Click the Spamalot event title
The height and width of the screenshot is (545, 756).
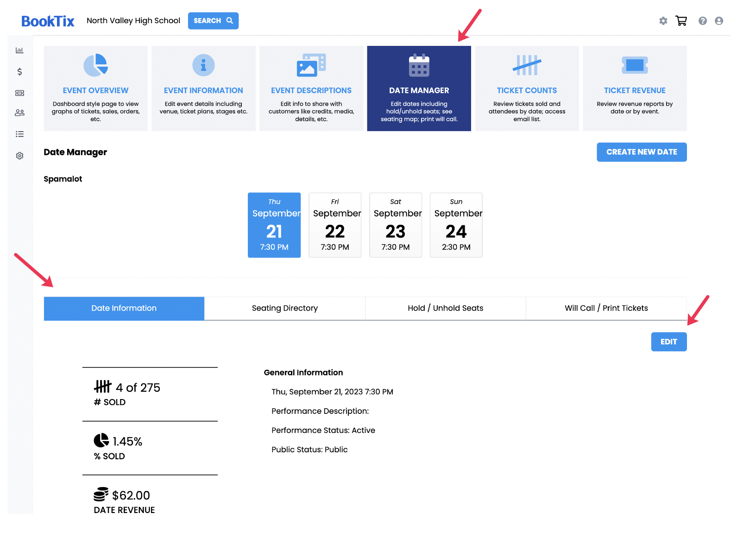pos(63,179)
